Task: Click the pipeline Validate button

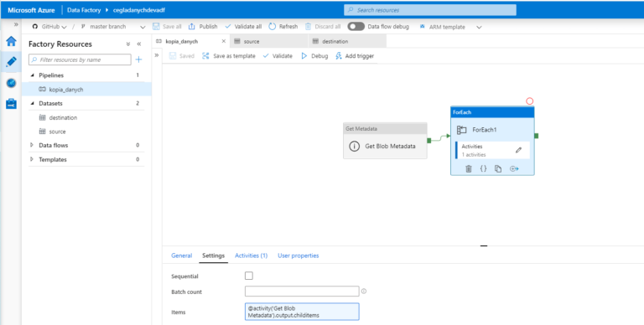Action: point(278,56)
